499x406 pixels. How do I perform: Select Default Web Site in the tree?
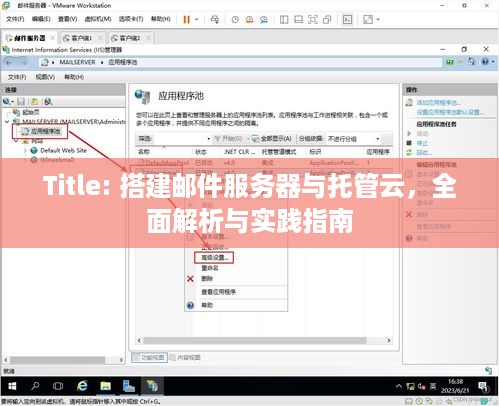(63, 150)
